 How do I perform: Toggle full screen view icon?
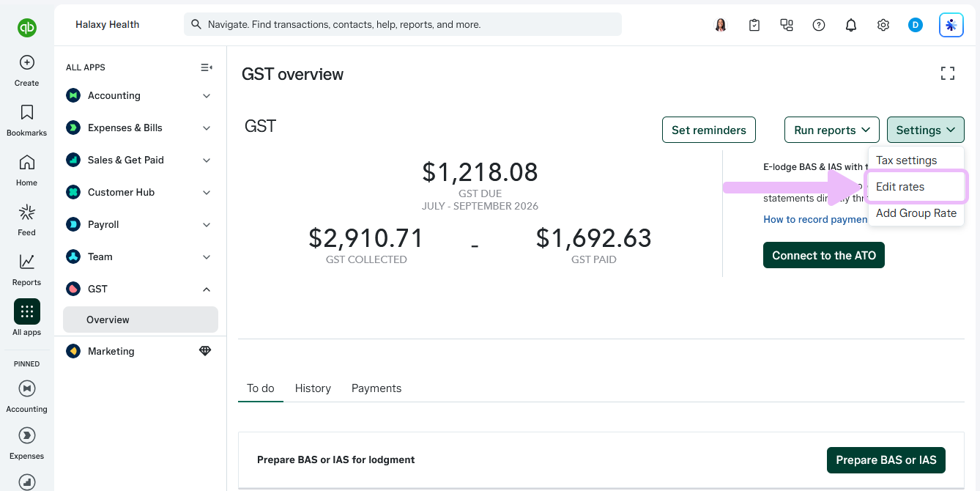pyautogui.click(x=948, y=73)
